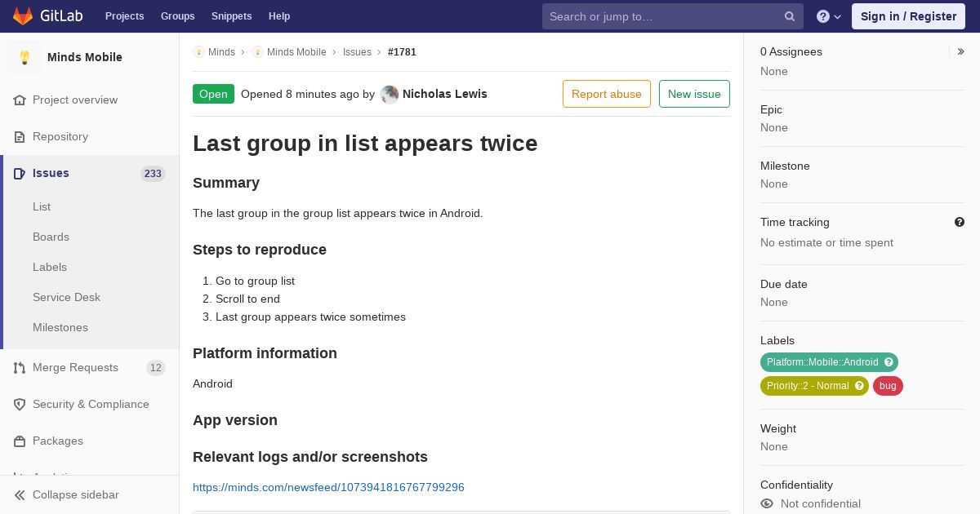The width and height of the screenshot is (980, 514).
Task: Click Sign in / Register button
Action: point(908,16)
